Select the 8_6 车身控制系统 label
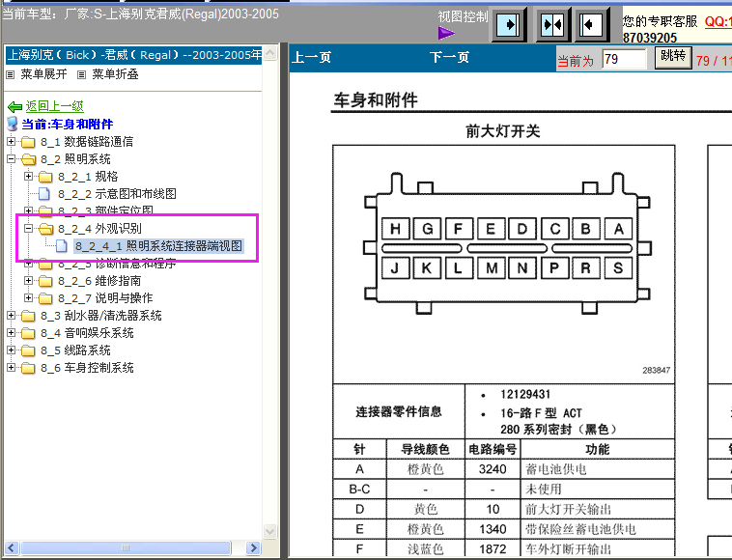The height and width of the screenshot is (560, 732). click(x=87, y=368)
